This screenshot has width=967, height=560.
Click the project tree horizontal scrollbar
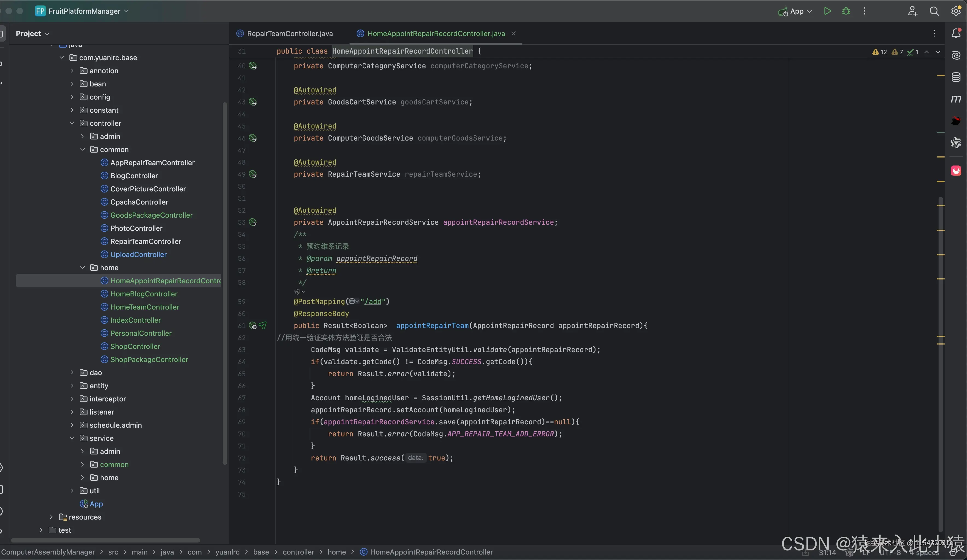point(105,540)
